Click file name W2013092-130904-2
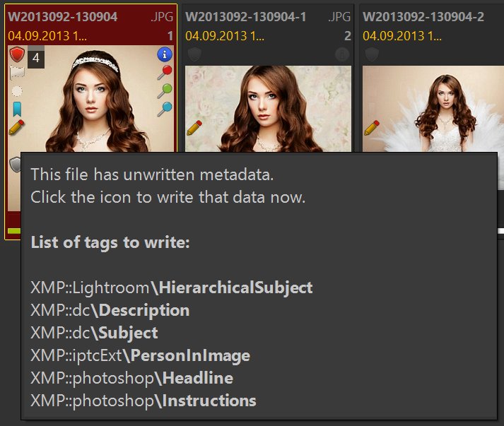 pos(423,17)
